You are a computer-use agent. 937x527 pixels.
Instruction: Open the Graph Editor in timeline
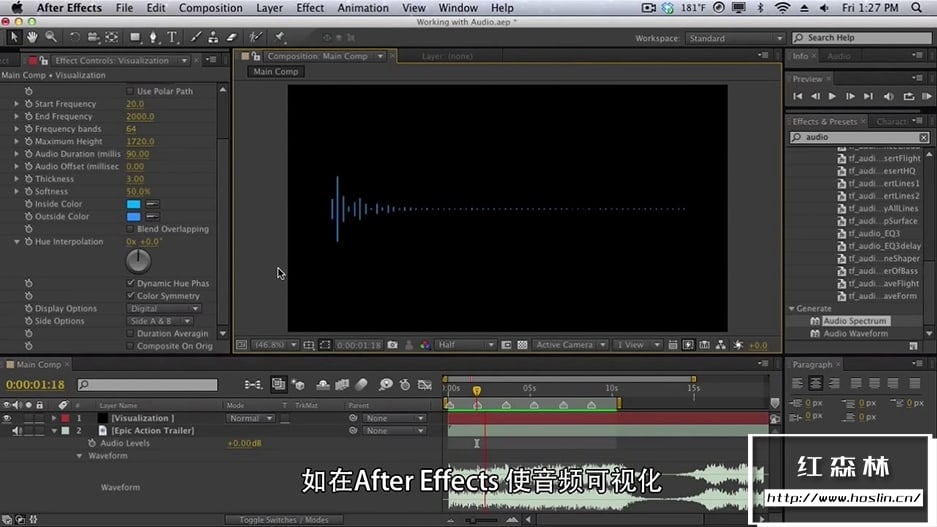[x=425, y=385]
